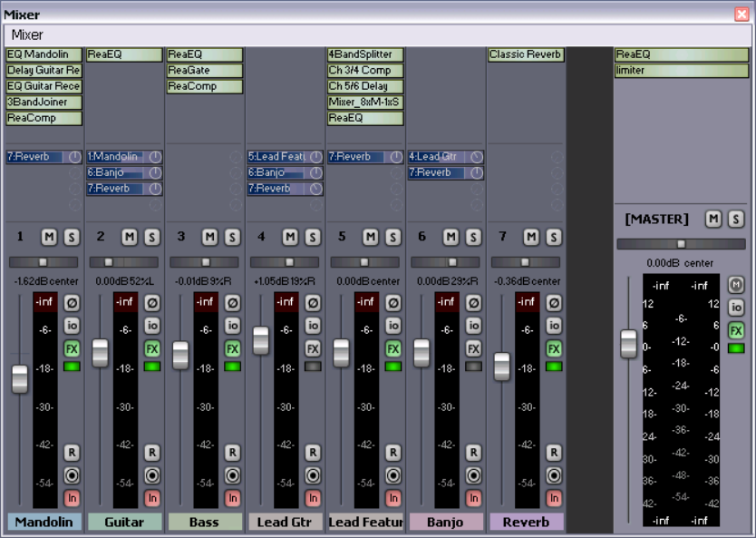Mute track 5 Lead Feature
The height and width of the screenshot is (538, 756).
point(370,237)
